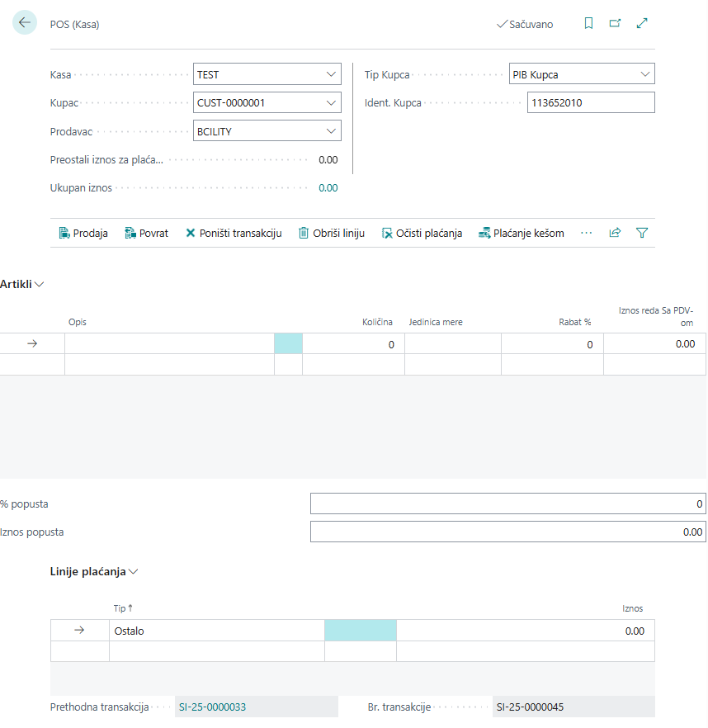Click Obriši liniju to delete line
Image resolution: width=708 pixels, height=728 pixels.
coord(331,234)
